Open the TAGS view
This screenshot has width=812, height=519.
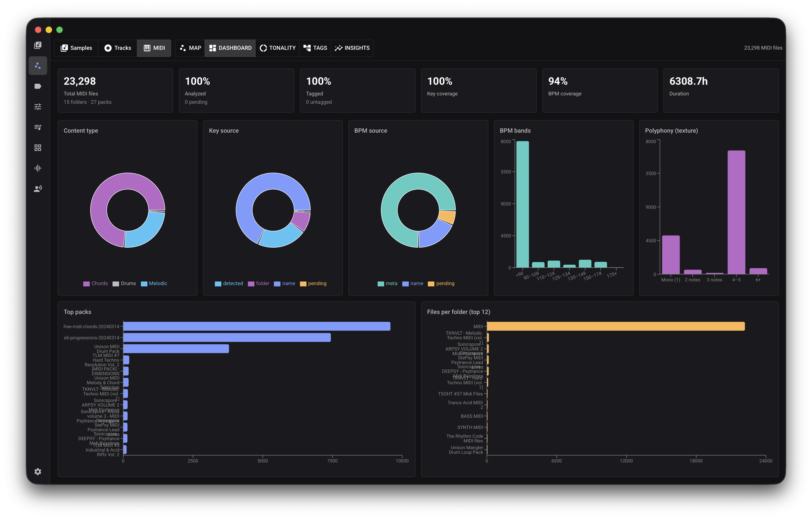tap(315, 48)
